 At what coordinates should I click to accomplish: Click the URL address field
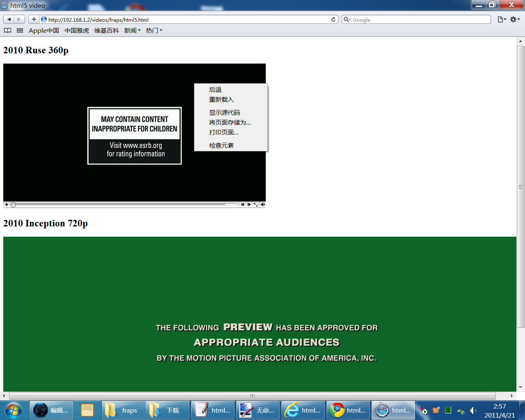pyautogui.click(x=189, y=19)
